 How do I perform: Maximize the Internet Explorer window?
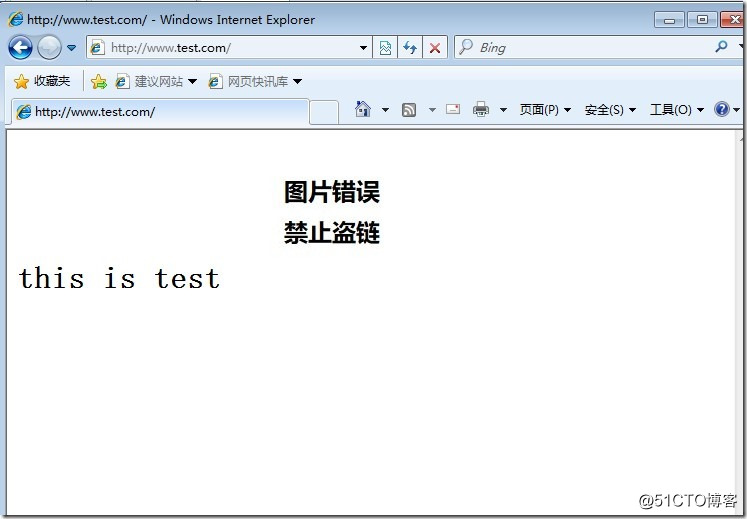pos(702,20)
